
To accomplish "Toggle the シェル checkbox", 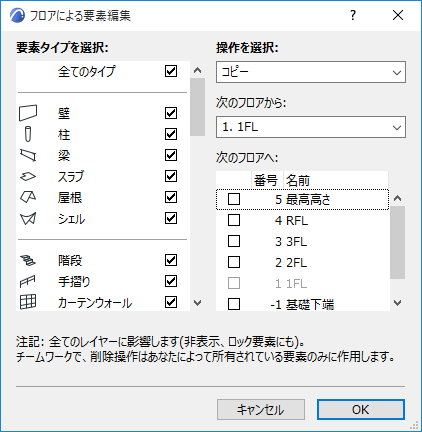I will pos(171,218).
